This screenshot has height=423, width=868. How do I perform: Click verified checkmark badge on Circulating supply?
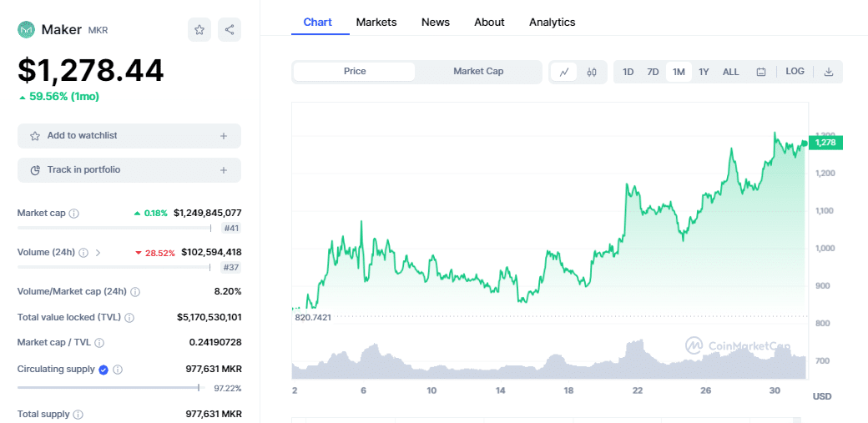pyautogui.click(x=103, y=370)
